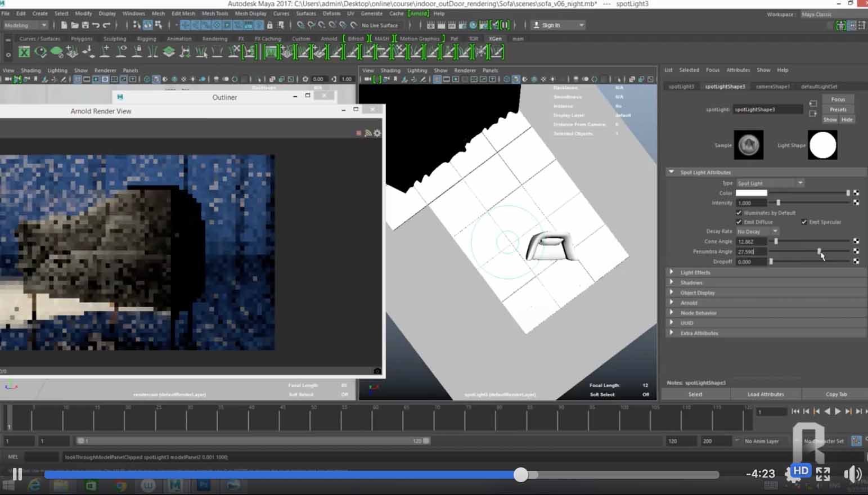Viewport: 868px width, 495px height.
Task: Click the undo arrow icon
Action: tap(96, 25)
